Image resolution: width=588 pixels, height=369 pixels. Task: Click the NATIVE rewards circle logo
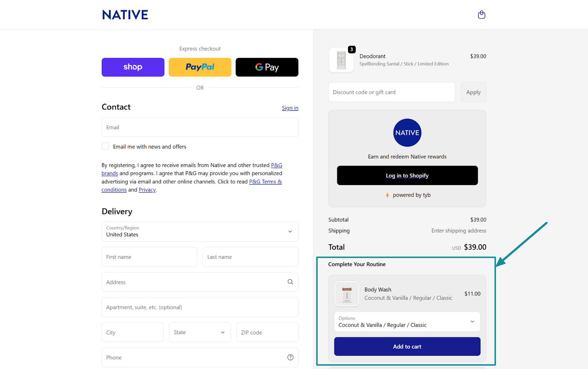tap(407, 133)
